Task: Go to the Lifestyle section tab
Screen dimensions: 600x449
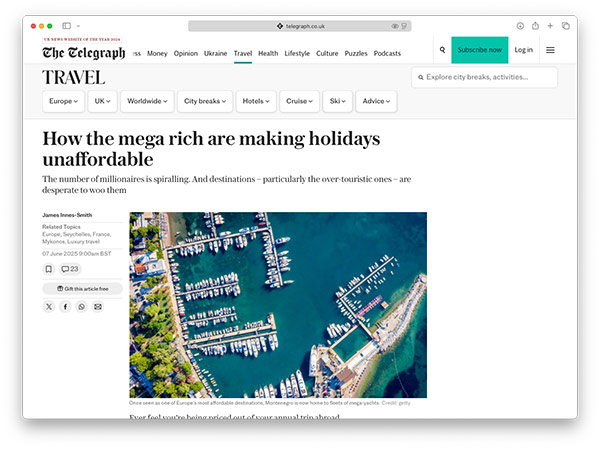Action: coord(297,53)
